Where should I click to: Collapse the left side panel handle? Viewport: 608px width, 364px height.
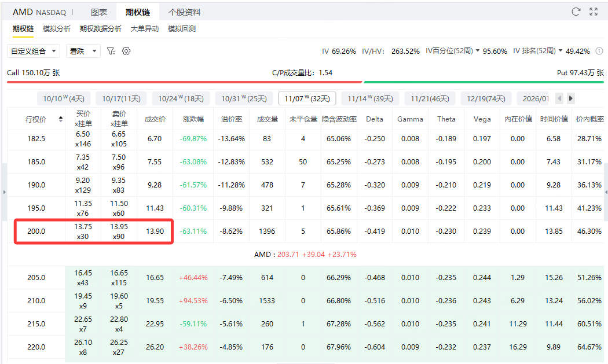tap(4, 192)
